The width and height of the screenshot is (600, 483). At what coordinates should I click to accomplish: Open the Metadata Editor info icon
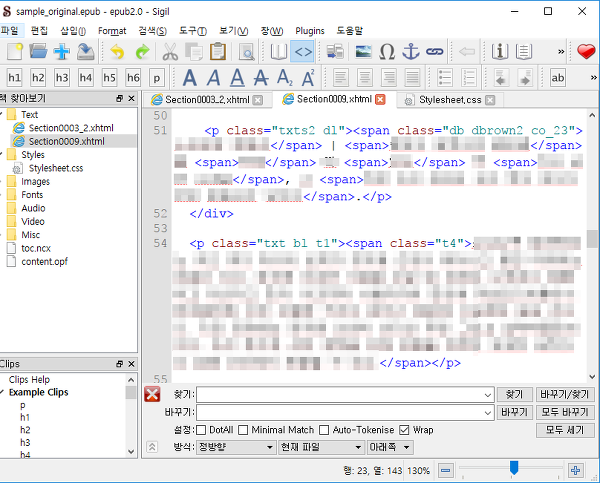[x=500, y=52]
